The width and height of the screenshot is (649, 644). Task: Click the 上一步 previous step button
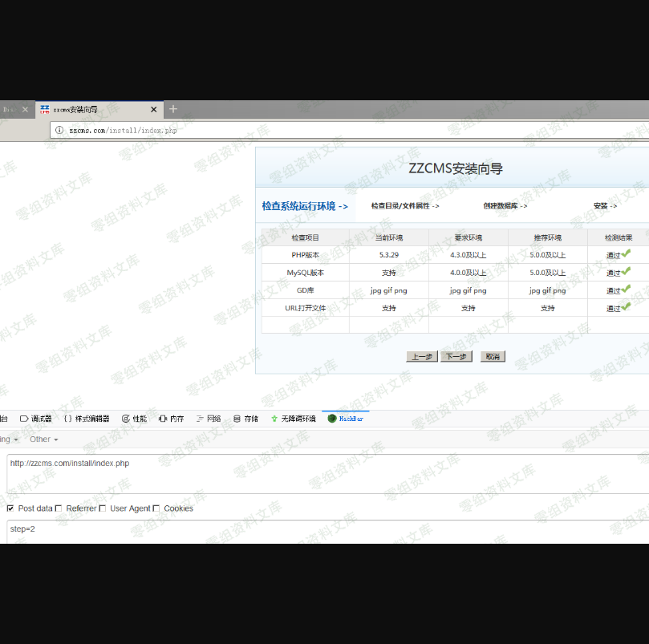(x=421, y=357)
